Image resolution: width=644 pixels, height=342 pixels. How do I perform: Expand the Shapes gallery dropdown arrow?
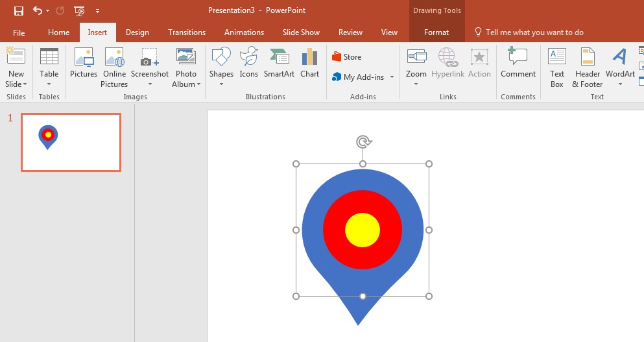click(x=221, y=84)
